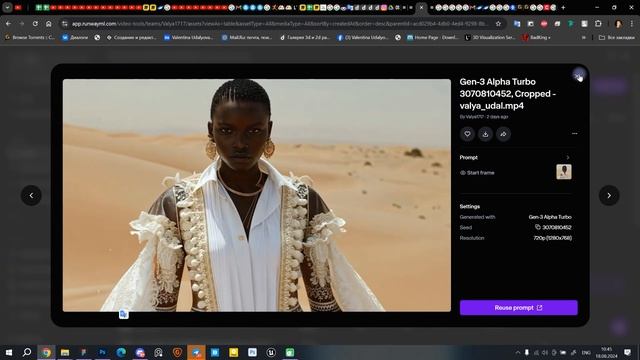Viewport: 640px width, 360px height.
Task: Open the Chrome three-dot menu
Action: (x=632, y=24)
